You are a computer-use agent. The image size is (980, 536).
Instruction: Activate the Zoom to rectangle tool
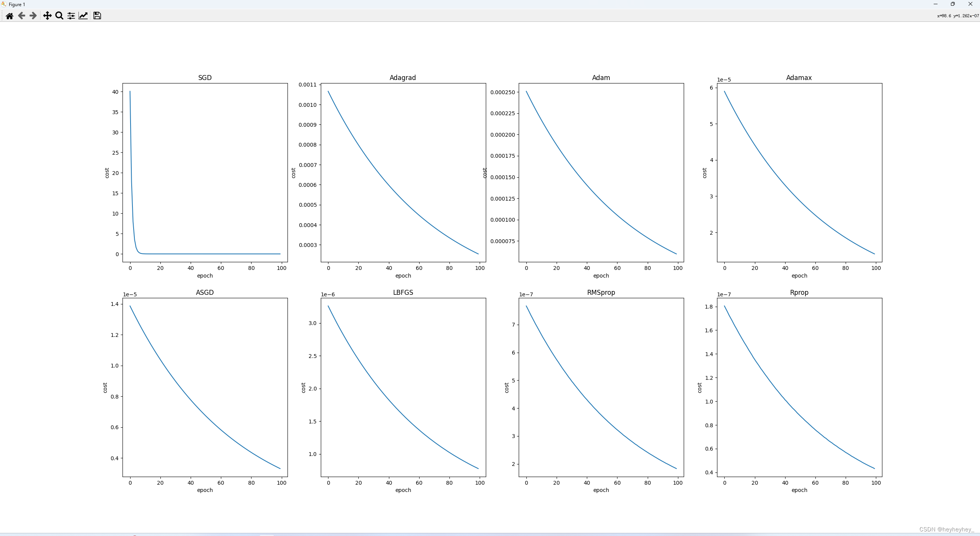(59, 16)
